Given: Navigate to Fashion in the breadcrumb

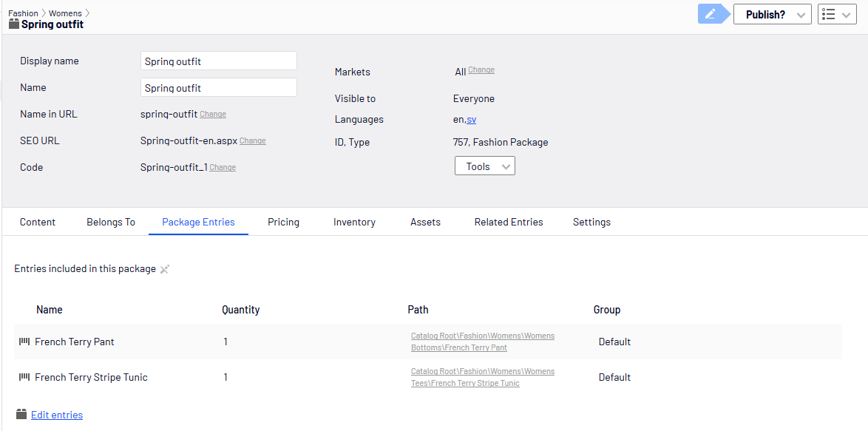Looking at the screenshot, I should 23,13.
